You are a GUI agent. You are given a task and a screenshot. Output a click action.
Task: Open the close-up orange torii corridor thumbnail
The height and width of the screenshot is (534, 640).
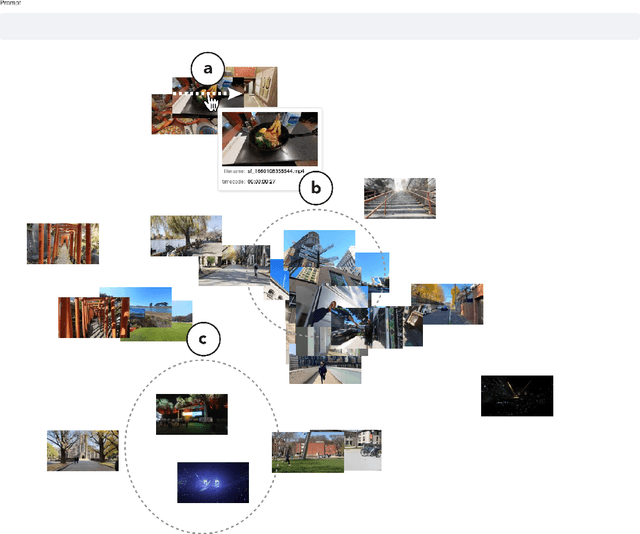tap(94, 318)
